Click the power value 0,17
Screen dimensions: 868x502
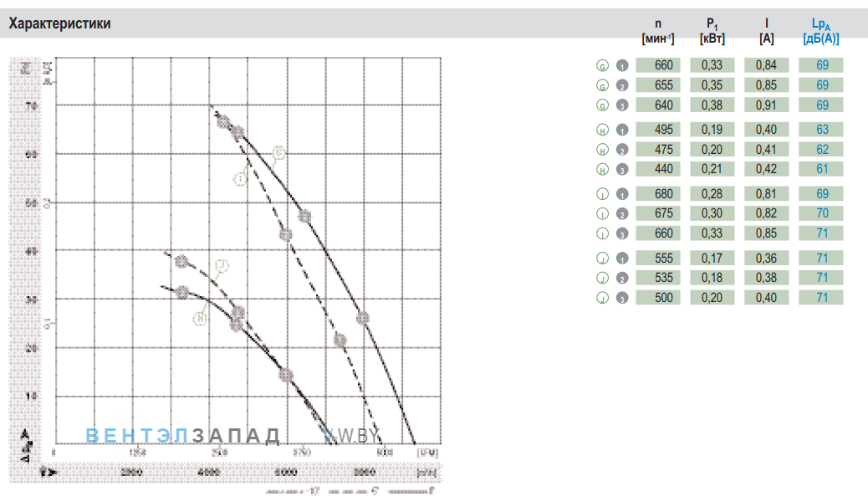[712, 259]
